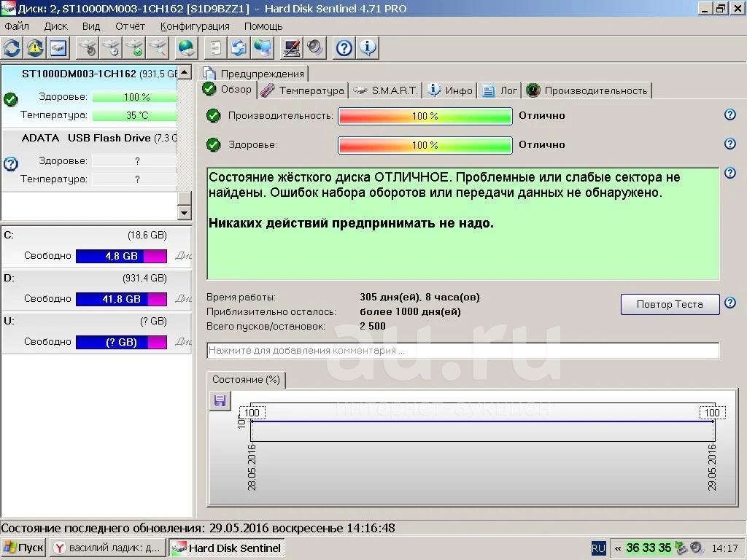The width and height of the screenshot is (747, 560).
Task: Click the U: drive free space bar
Action: 122,342
